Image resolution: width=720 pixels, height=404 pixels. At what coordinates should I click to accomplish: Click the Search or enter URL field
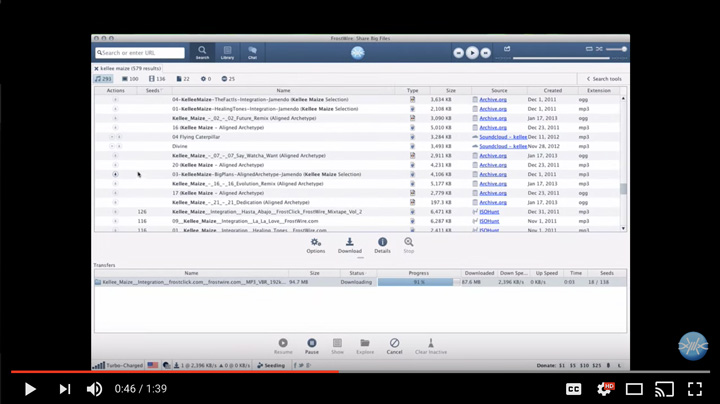click(140, 53)
